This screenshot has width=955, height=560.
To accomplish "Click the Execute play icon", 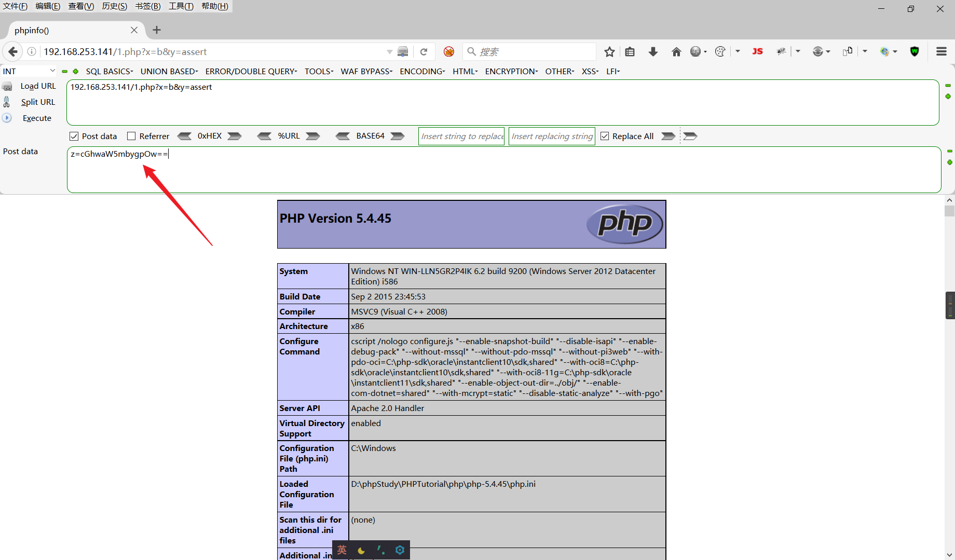I will 7,118.
